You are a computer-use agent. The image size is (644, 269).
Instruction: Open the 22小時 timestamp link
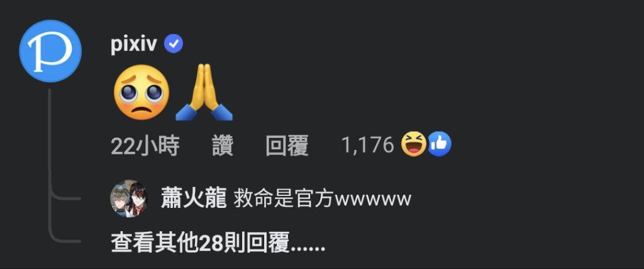[x=145, y=146]
